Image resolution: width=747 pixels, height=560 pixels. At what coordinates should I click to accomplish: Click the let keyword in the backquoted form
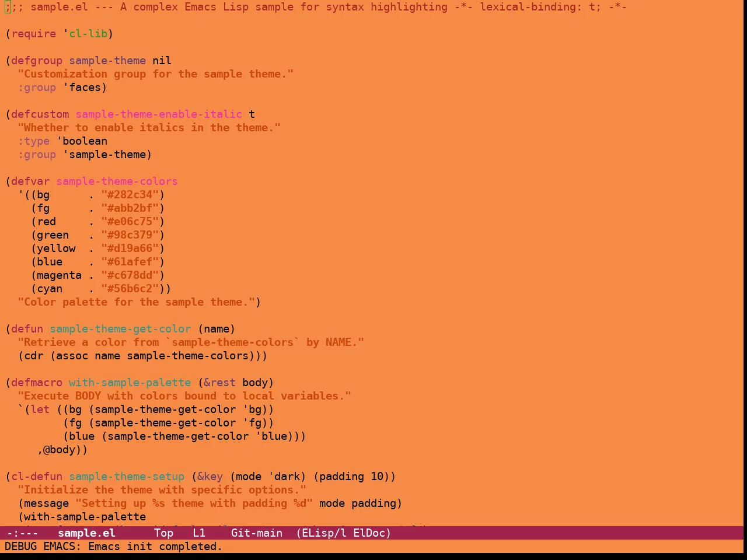click(40, 409)
